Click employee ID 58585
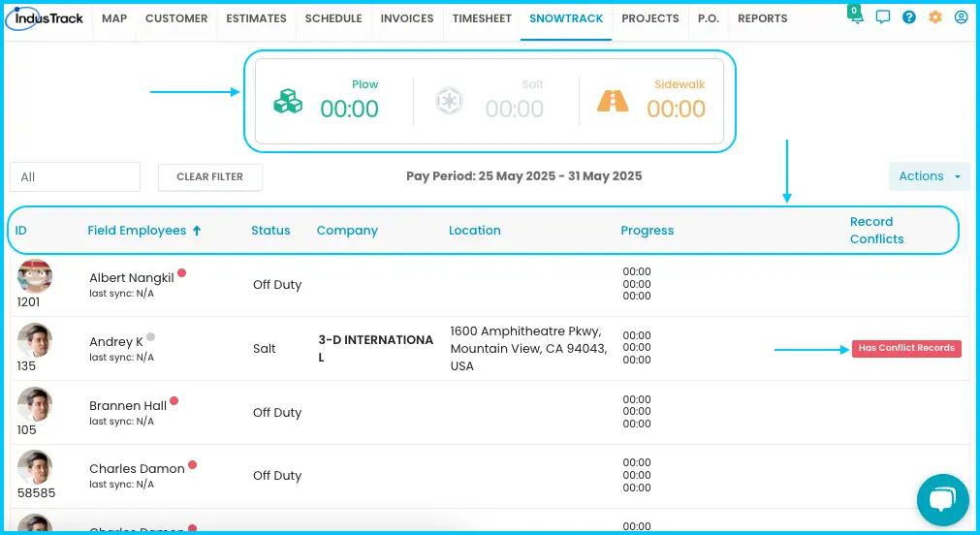The image size is (980, 535). tap(36, 493)
